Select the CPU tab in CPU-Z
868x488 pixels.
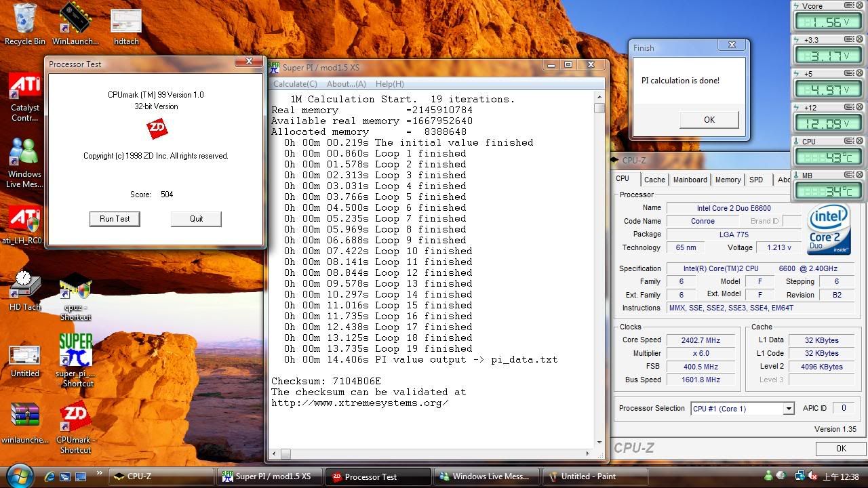coord(623,179)
